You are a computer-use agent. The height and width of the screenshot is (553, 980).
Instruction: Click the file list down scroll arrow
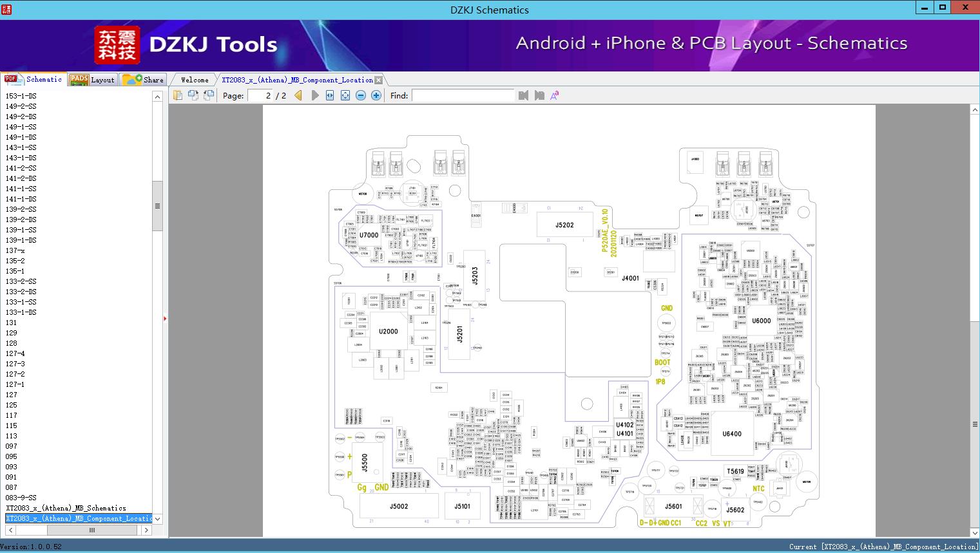point(157,518)
